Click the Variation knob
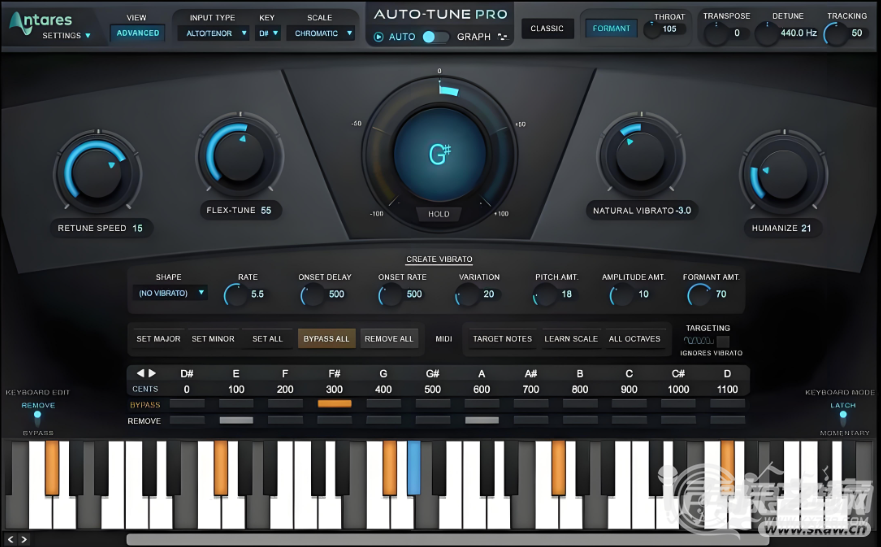881x547 pixels. click(x=467, y=295)
